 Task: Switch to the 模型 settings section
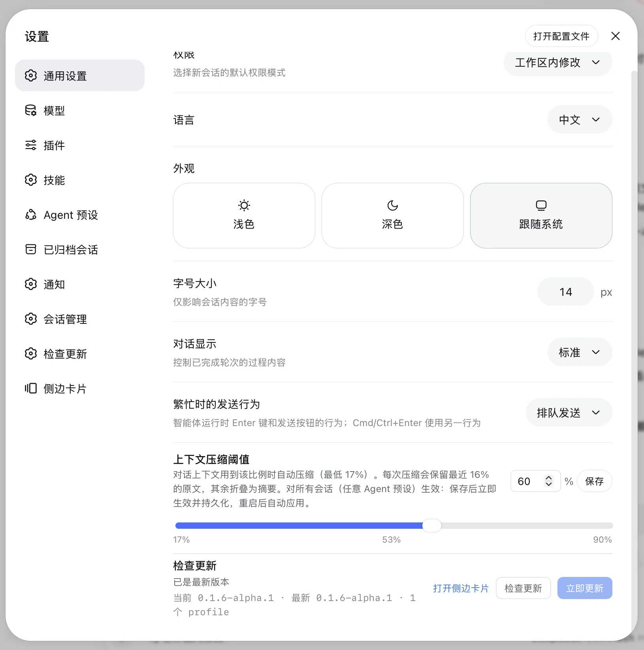coord(80,110)
